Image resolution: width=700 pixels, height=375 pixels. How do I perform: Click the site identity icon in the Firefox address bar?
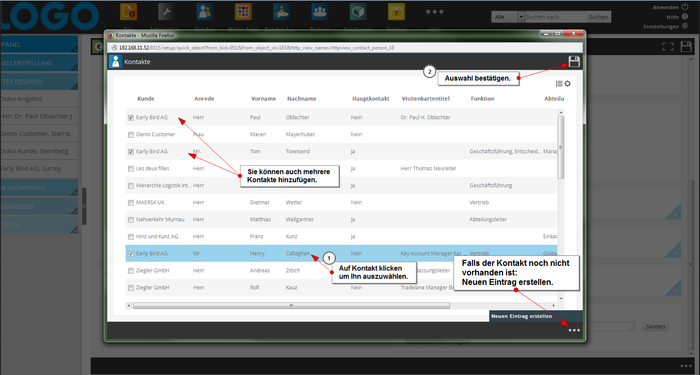(x=115, y=48)
